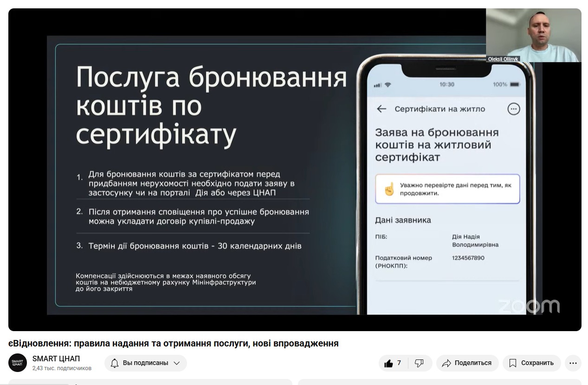Click the video player slide area
This screenshot has height=385, width=588.
click(x=295, y=170)
